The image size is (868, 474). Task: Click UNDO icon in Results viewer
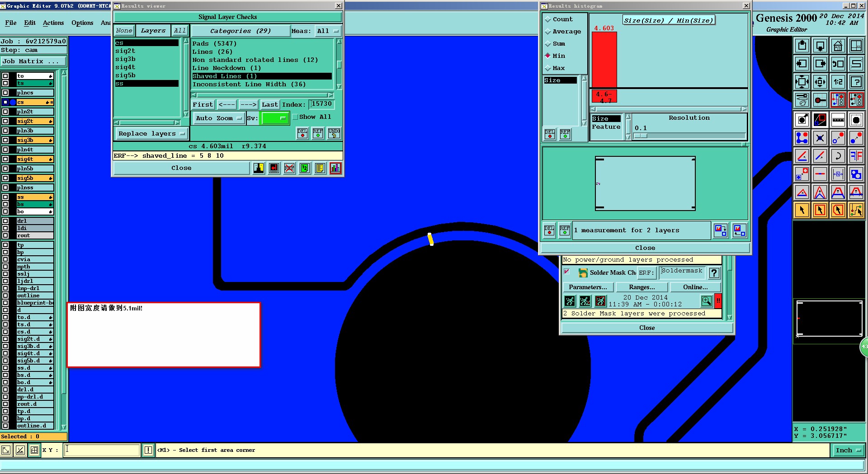(x=334, y=133)
